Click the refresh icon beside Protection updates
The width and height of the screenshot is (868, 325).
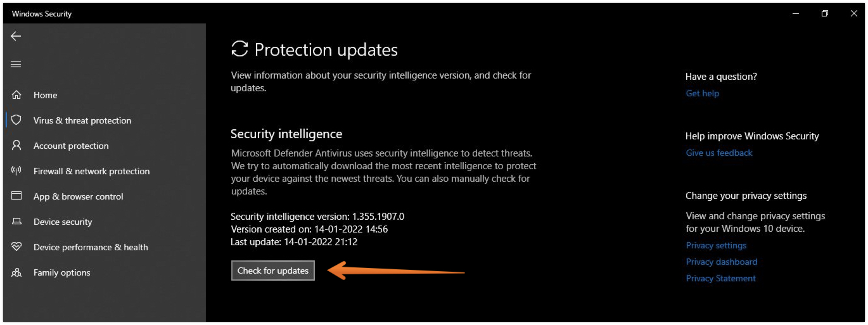click(x=239, y=49)
